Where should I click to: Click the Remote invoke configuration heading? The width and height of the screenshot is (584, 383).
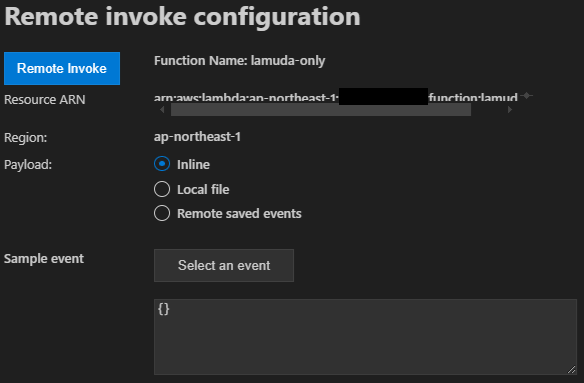pos(182,17)
